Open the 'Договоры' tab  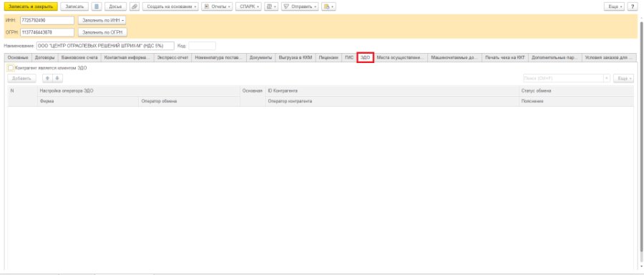pyautogui.click(x=45, y=58)
